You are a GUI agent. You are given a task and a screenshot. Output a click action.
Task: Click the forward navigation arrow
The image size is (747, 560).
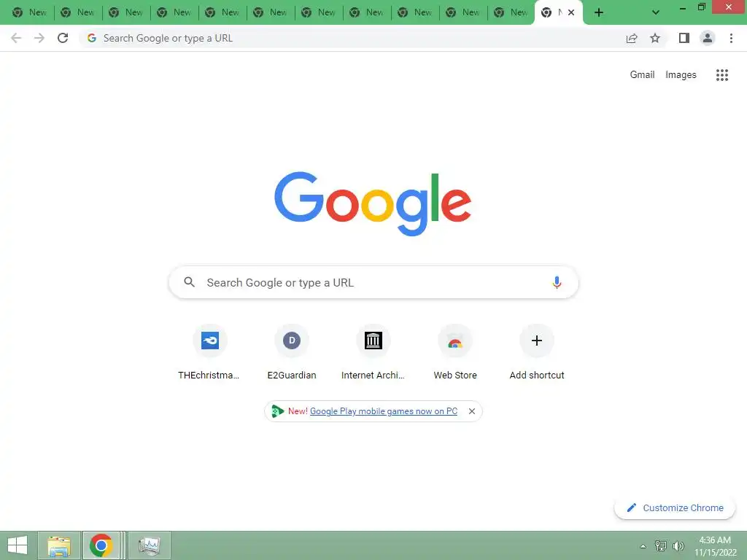(39, 38)
